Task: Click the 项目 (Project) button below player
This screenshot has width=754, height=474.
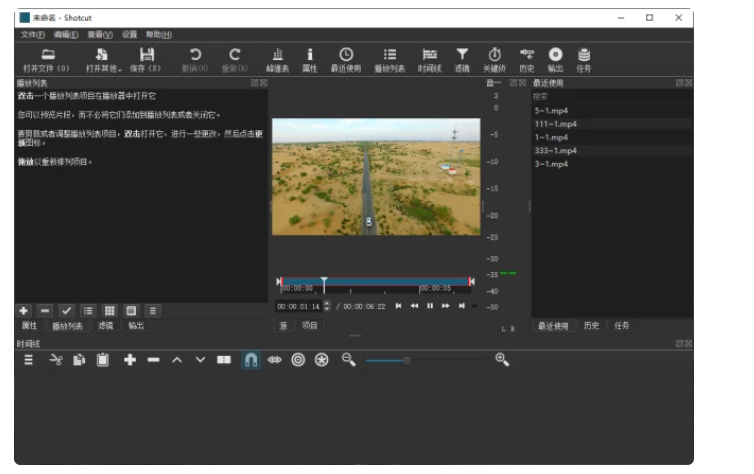Action: [309, 325]
